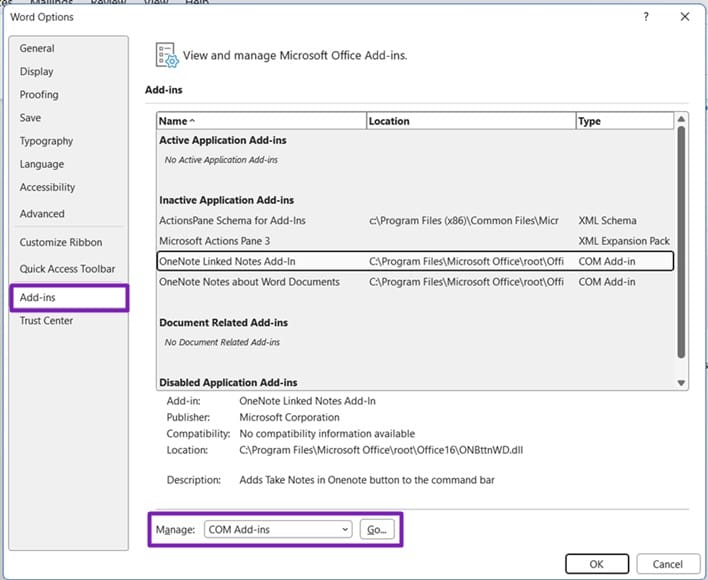Sort by the Location column header
Viewport: 708px width, 580px height.
[x=471, y=121]
